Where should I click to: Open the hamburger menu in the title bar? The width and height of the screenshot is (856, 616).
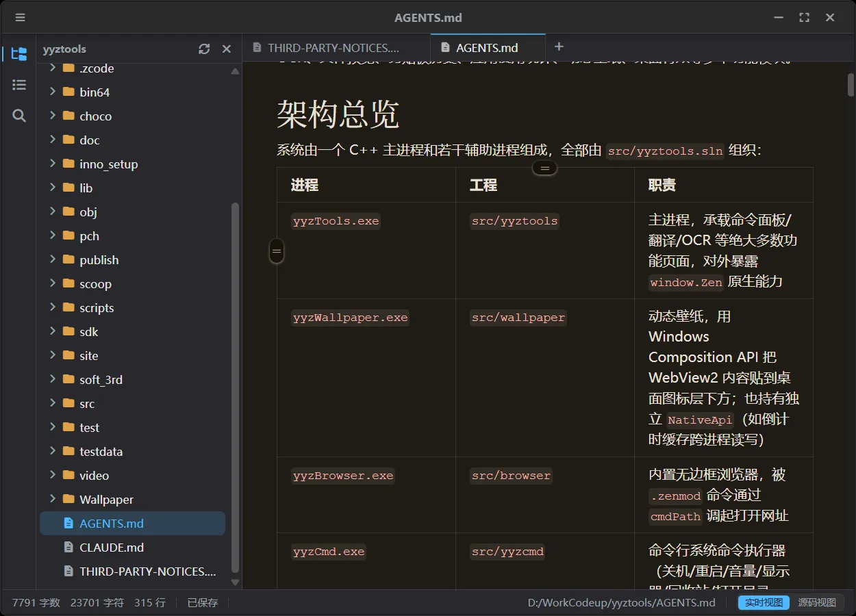pyautogui.click(x=20, y=18)
